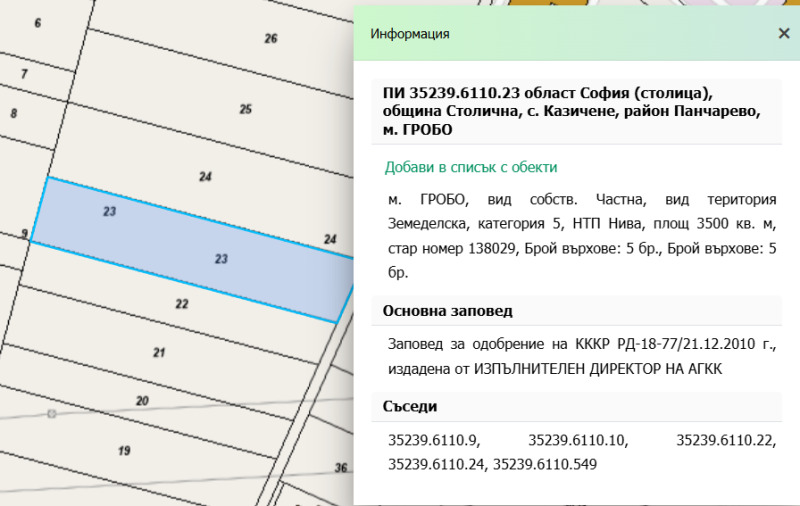Select parcel 26 on the map
800x506 pixels.
click(270, 39)
